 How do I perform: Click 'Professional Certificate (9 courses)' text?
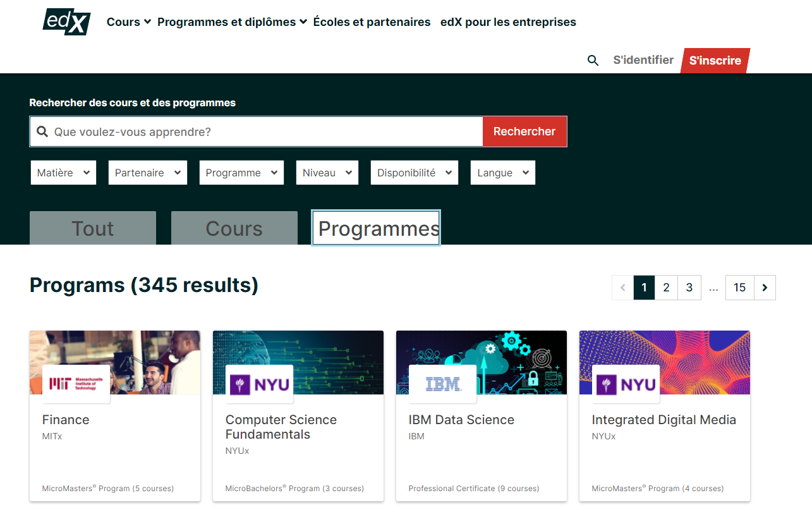point(474,488)
